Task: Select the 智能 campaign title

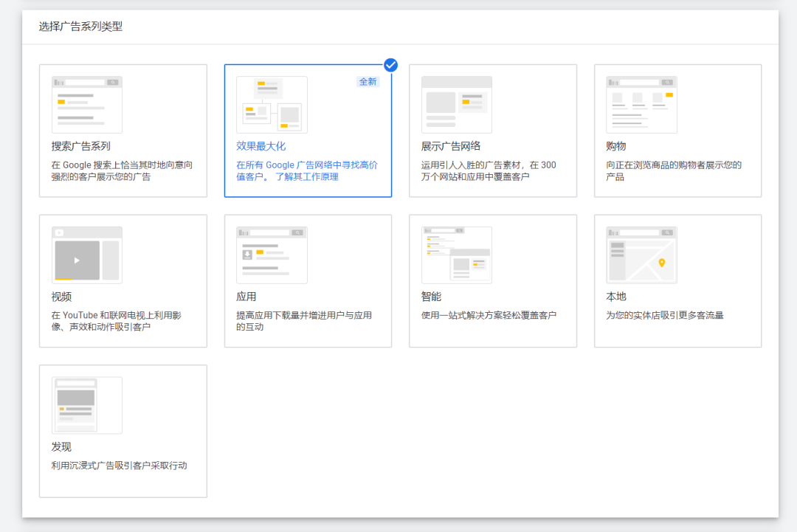Action: pyautogui.click(x=431, y=297)
